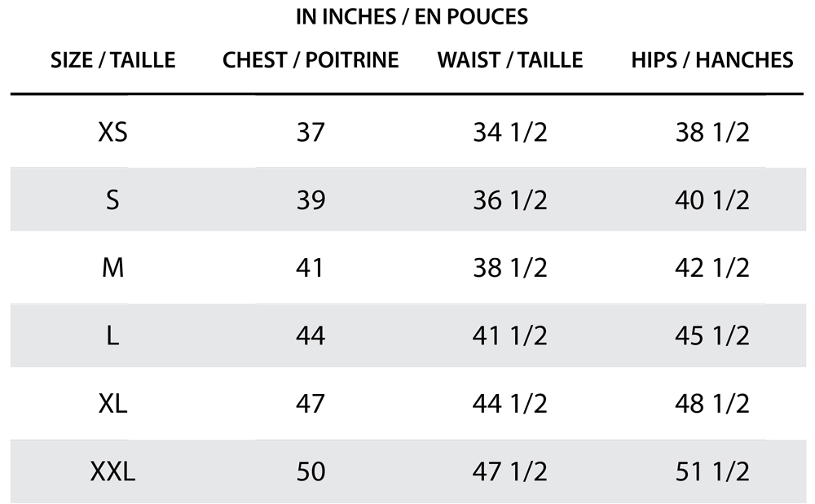Click the XXL chest value 50
Viewport: 815px width, 504px height.
coord(311,471)
